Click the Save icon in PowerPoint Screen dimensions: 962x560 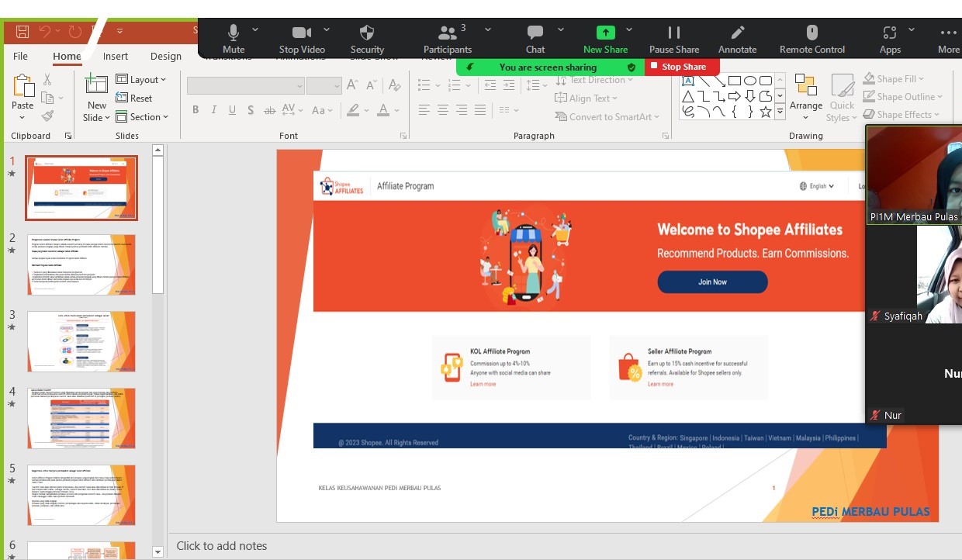coord(22,32)
